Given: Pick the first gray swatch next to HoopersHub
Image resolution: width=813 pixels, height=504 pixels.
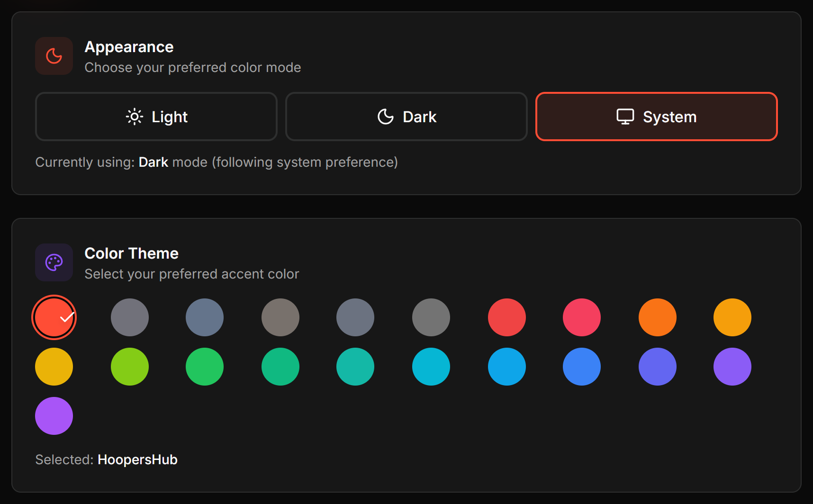Looking at the screenshot, I should click(x=130, y=317).
